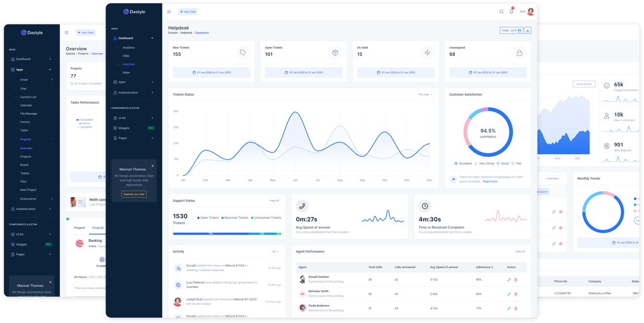Screen dimensions: 644x323
Task: Select Sales under the Dashboard menu
Action: [126, 73]
